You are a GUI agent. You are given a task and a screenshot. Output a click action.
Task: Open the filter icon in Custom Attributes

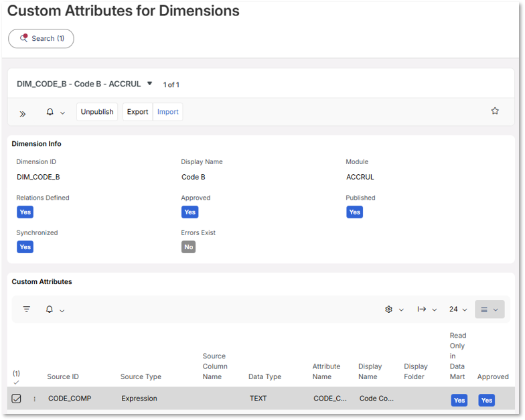pos(27,309)
